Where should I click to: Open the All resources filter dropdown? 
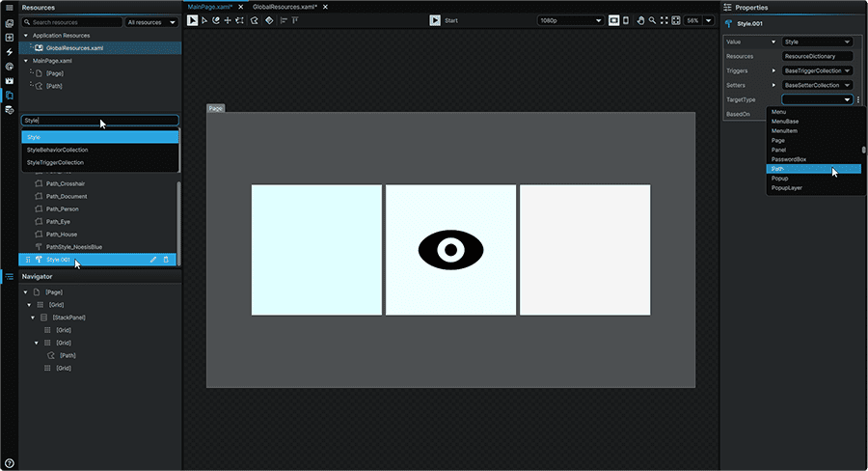click(151, 22)
